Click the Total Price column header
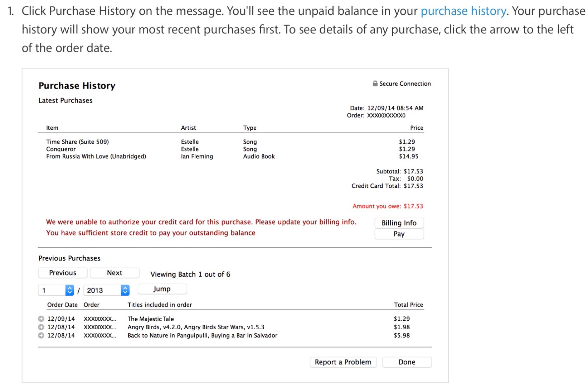The width and height of the screenshot is (588, 387). click(408, 305)
